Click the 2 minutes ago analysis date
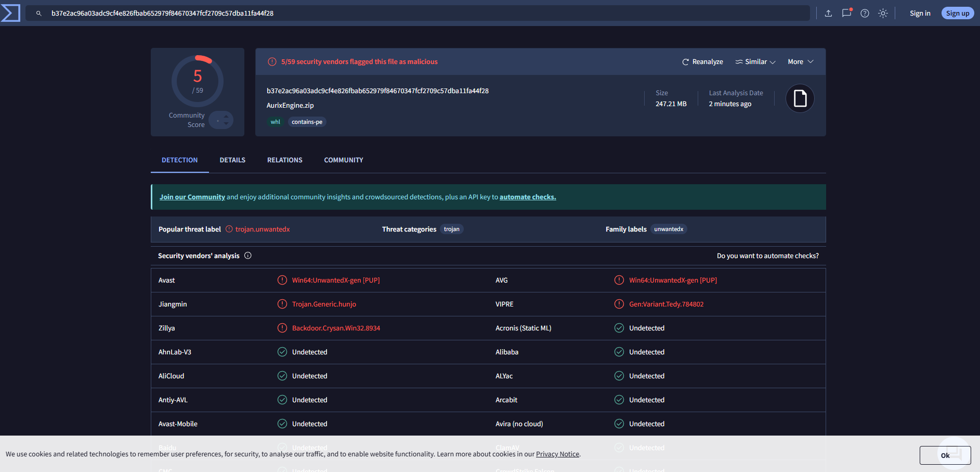Image resolution: width=980 pixels, height=472 pixels. 730,104
